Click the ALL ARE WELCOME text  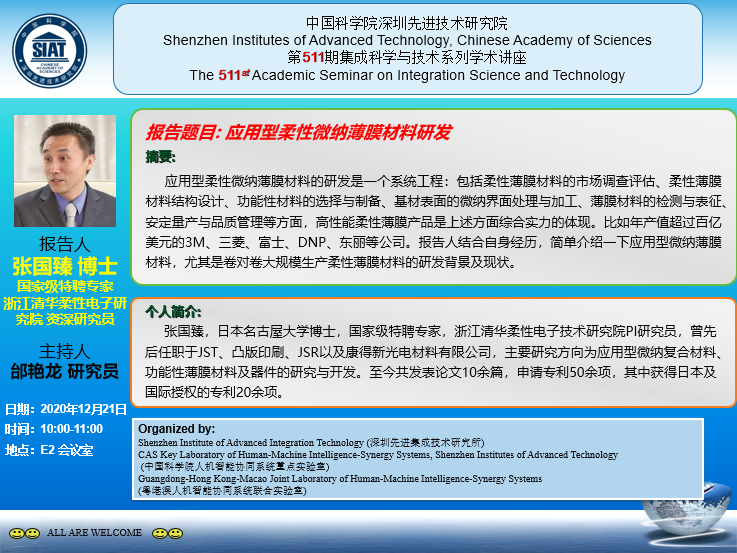coord(95,533)
